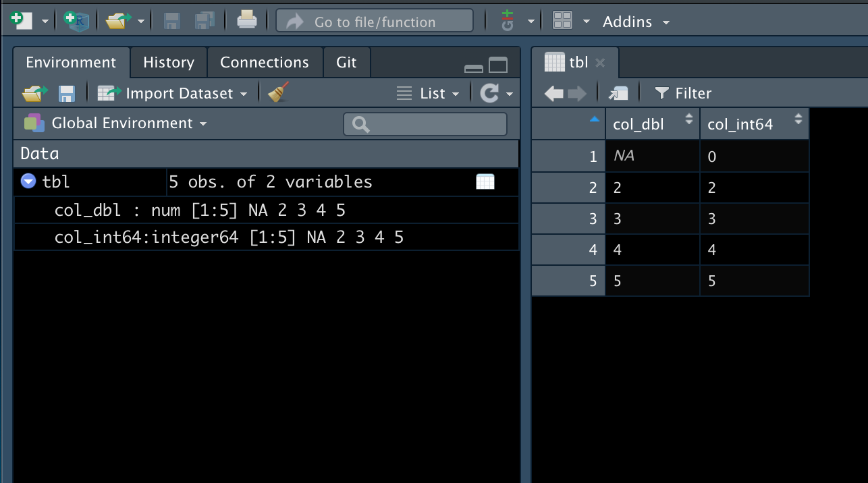Save the current document using the save icon
The image size is (868, 483).
[171, 20]
